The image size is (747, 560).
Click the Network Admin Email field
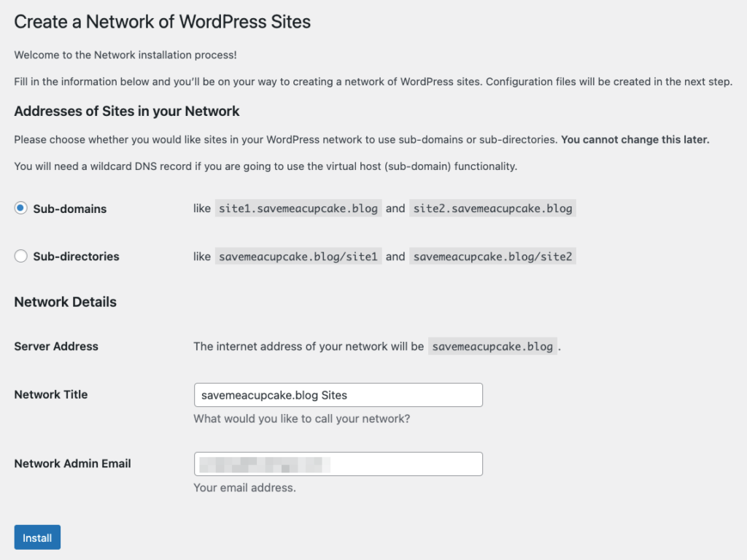tap(338, 464)
